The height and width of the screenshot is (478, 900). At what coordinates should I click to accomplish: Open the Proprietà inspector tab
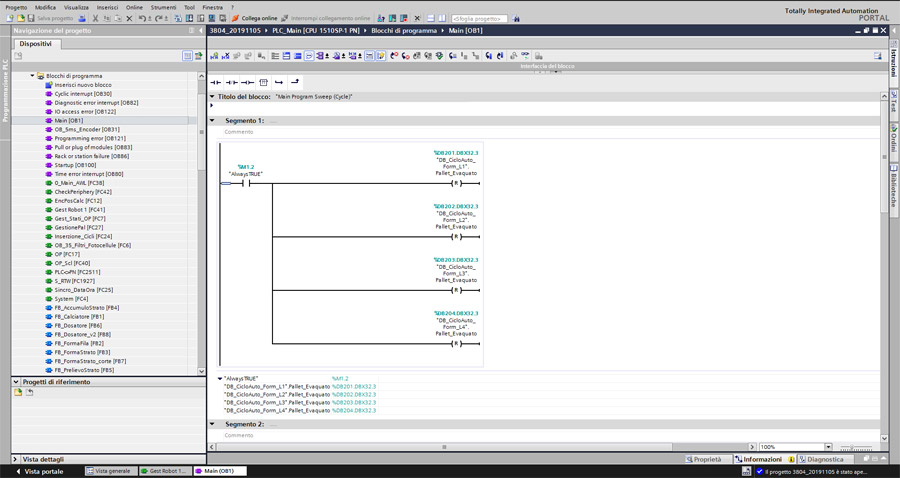tap(706, 459)
